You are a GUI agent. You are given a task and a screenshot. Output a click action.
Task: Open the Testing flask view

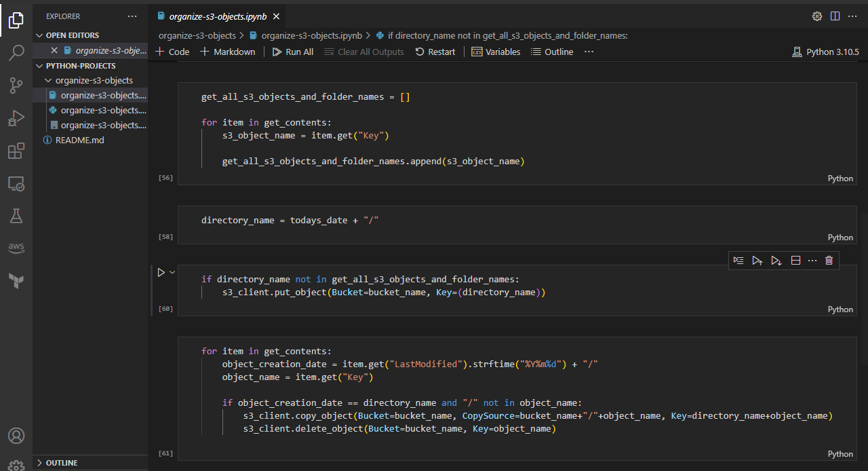16,216
